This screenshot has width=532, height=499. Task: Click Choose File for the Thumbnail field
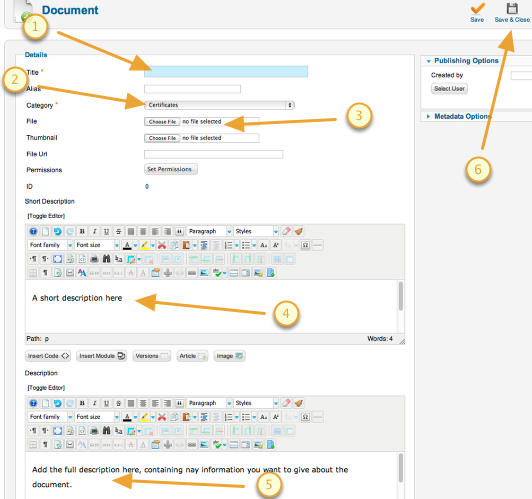pos(162,138)
